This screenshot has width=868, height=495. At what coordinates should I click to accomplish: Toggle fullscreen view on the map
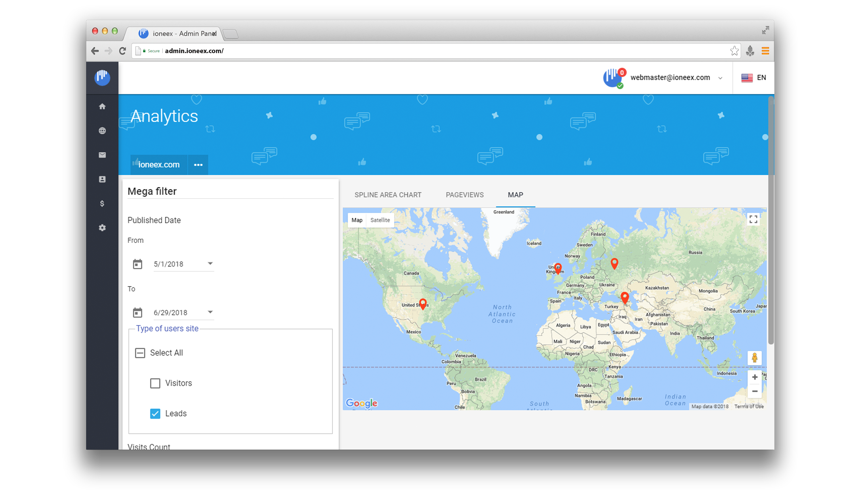pyautogui.click(x=753, y=219)
